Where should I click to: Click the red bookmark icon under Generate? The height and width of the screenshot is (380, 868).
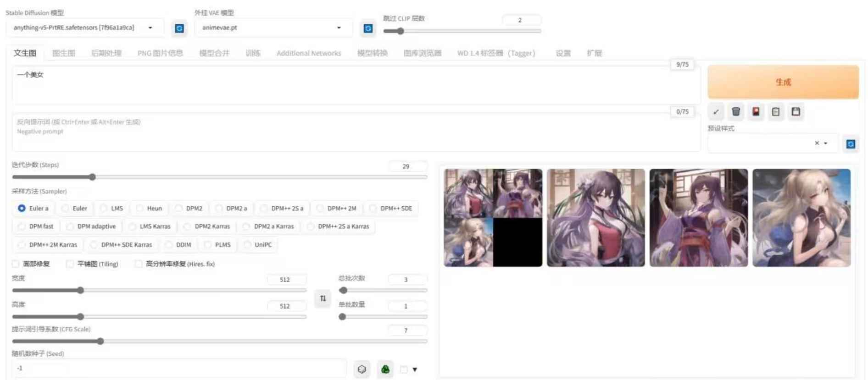756,112
